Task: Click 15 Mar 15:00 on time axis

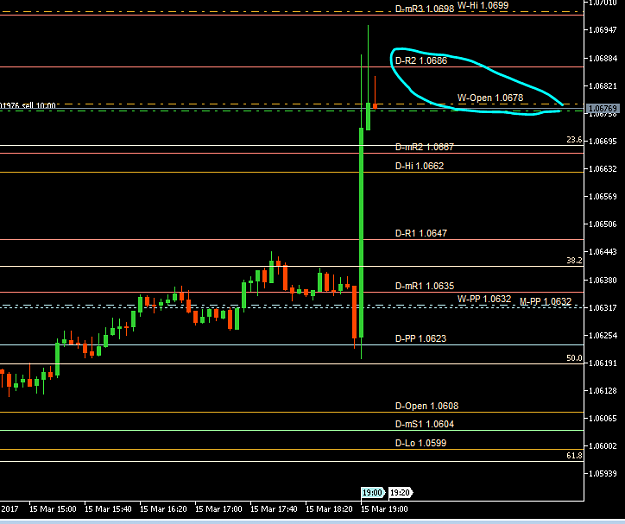Action: [x=53, y=509]
